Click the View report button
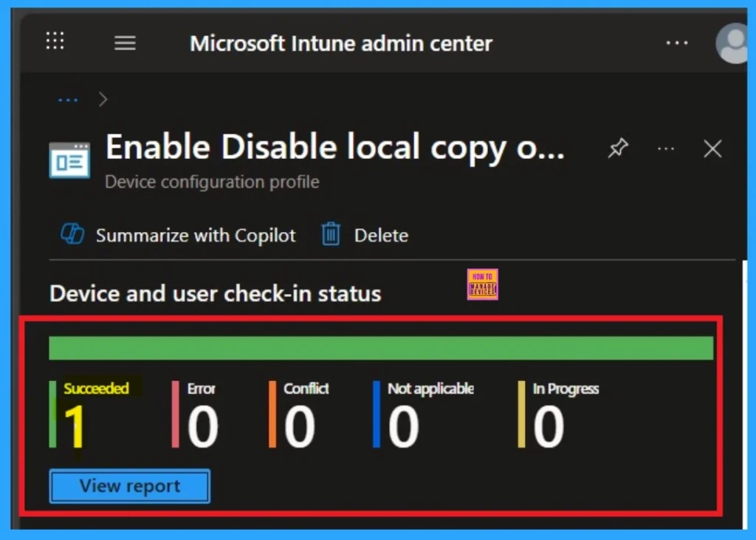Viewport: 756px width, 540px height. pos(130,486)
